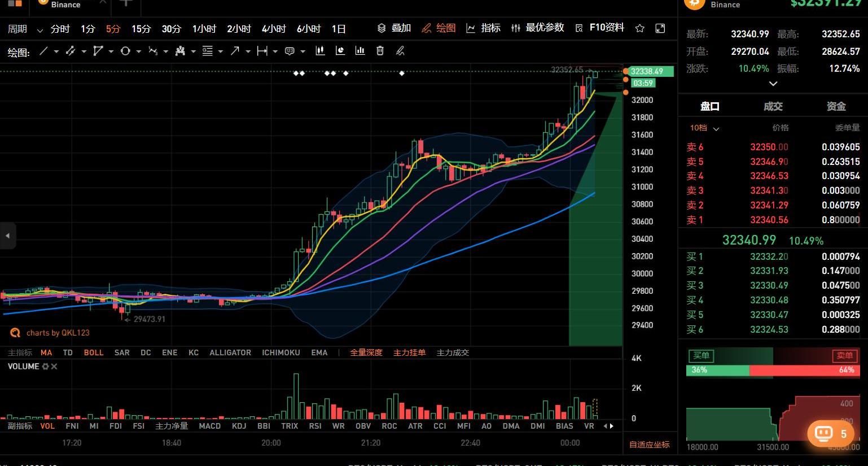Click the trash icon to delete drawings

[380, 51]
